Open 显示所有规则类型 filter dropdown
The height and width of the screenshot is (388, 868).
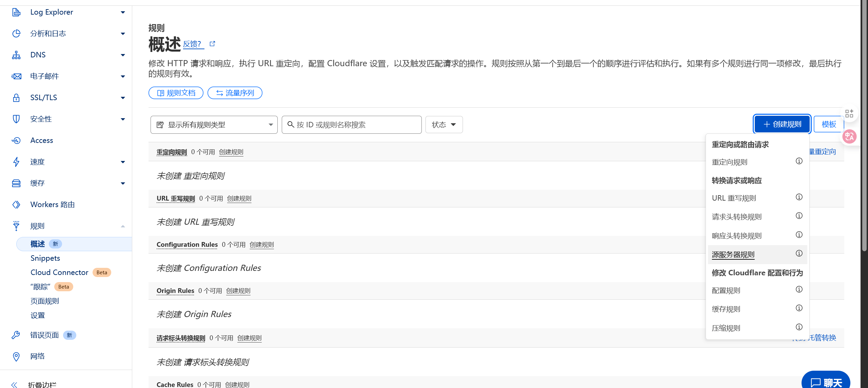point(214,125)
